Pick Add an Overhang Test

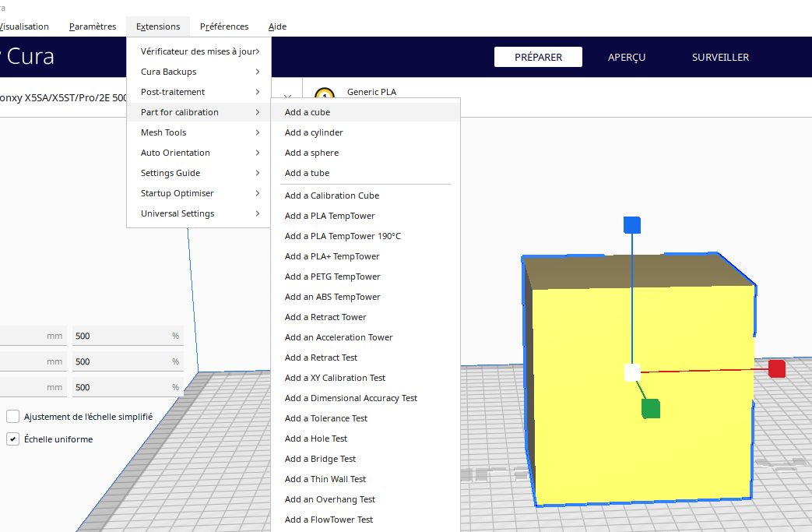coord(366,499)
